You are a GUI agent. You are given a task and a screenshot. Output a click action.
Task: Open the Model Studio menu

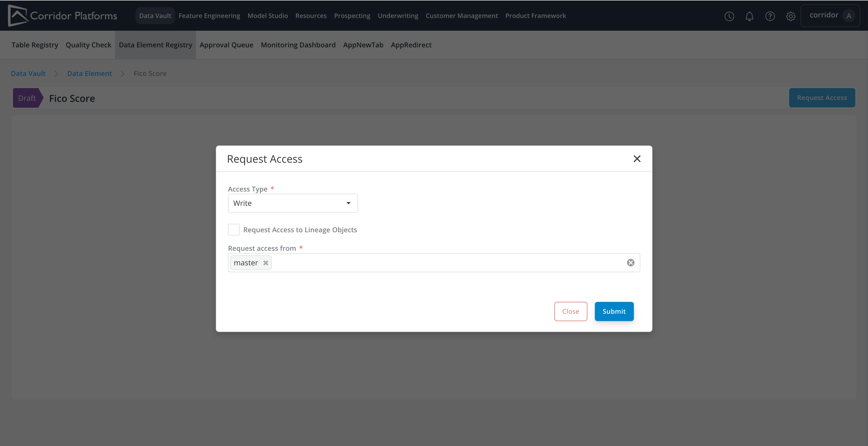tap(268, 16)
